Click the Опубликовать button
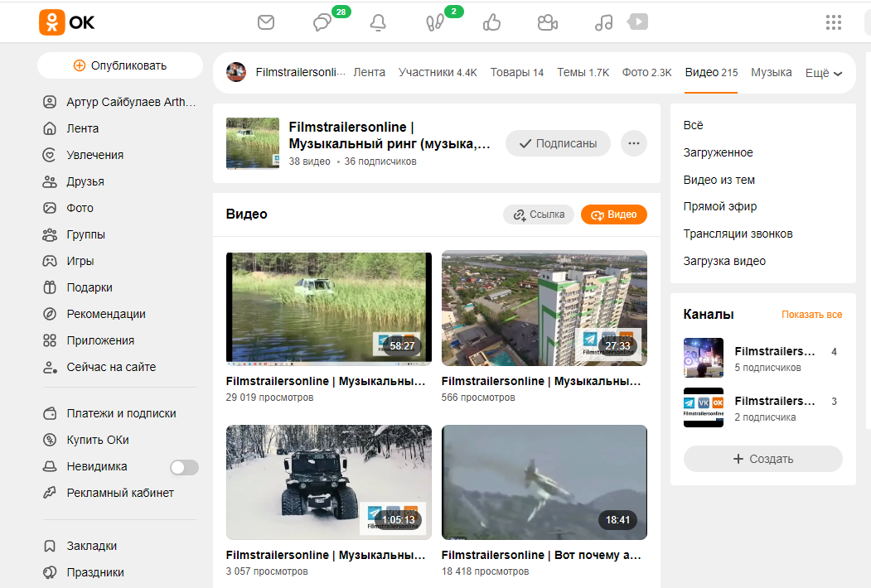871x588 pixels. pos(120,65)
